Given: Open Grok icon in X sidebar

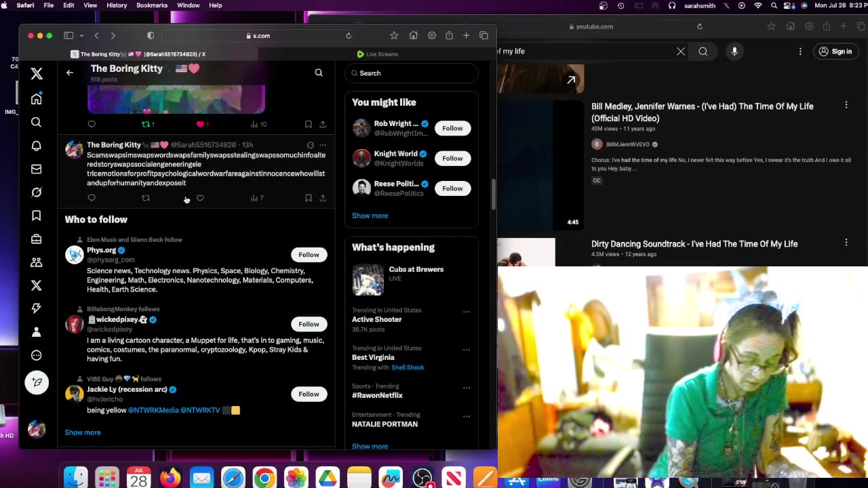Looking at the screenshot, I should [37, 192].
